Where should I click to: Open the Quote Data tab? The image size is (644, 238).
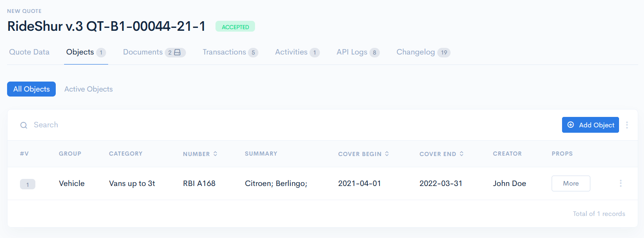pos(29,52)
